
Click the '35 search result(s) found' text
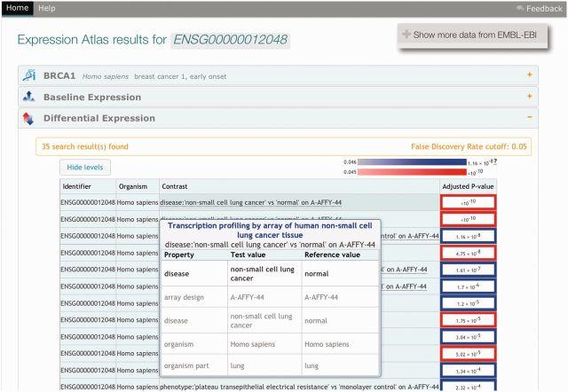click(85, 146)
